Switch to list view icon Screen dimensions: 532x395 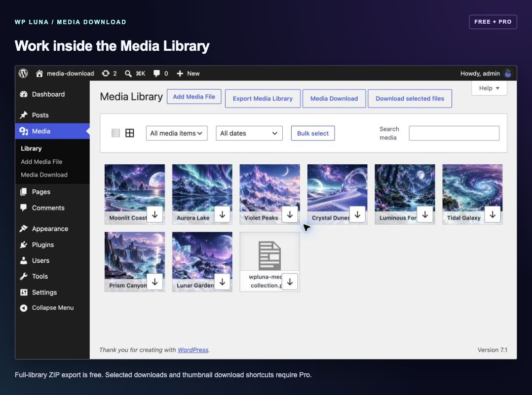pos(115,133)
